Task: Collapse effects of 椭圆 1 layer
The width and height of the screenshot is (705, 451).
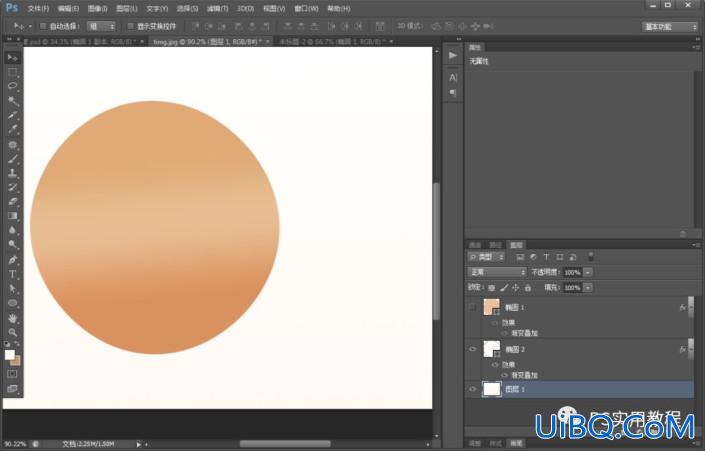Action: (691, 308)
